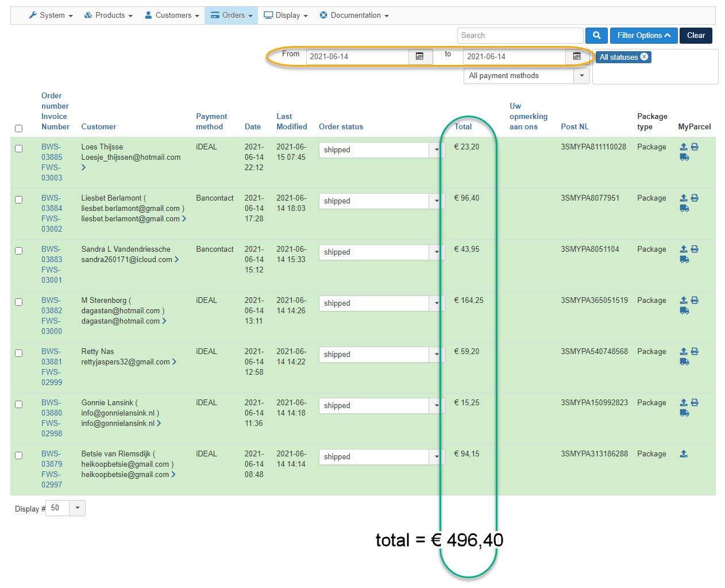This screenshot has width=725, height=588.
Task: Open the Products menu
Action: pyautogui.click(x=109, y=16)
